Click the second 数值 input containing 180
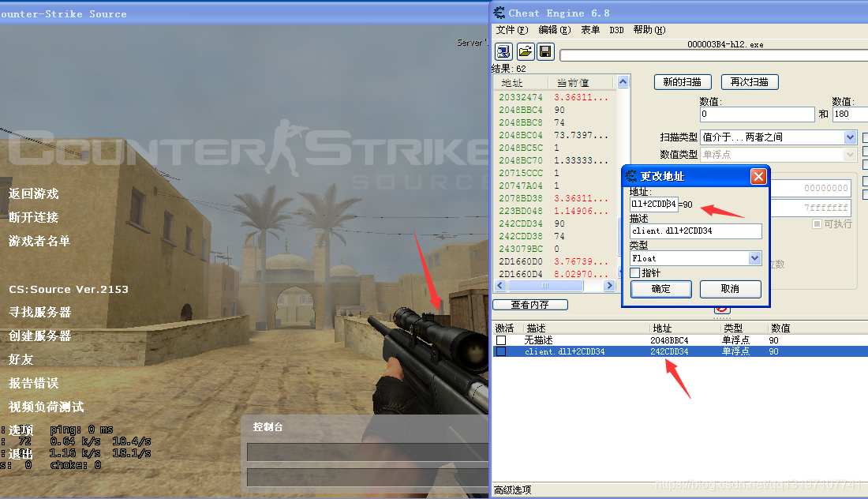Screen dimensions: 868x499 [x=851, y=114]
